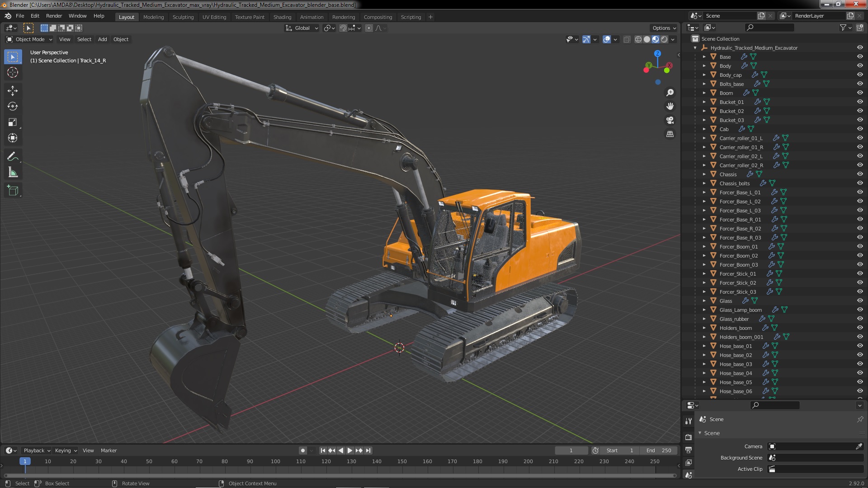The image size is (868, 488).
Task: Select the Scale tool
Action: pos(13,122)
